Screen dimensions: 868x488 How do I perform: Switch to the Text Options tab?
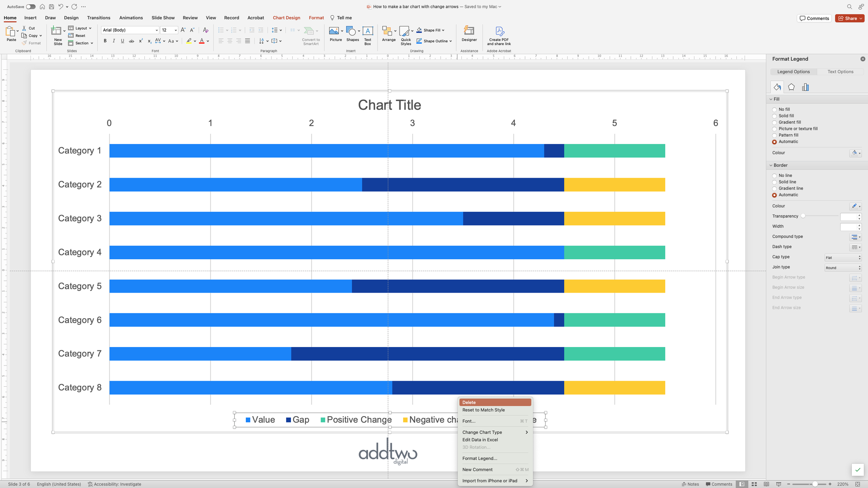[x=840, y=72]
